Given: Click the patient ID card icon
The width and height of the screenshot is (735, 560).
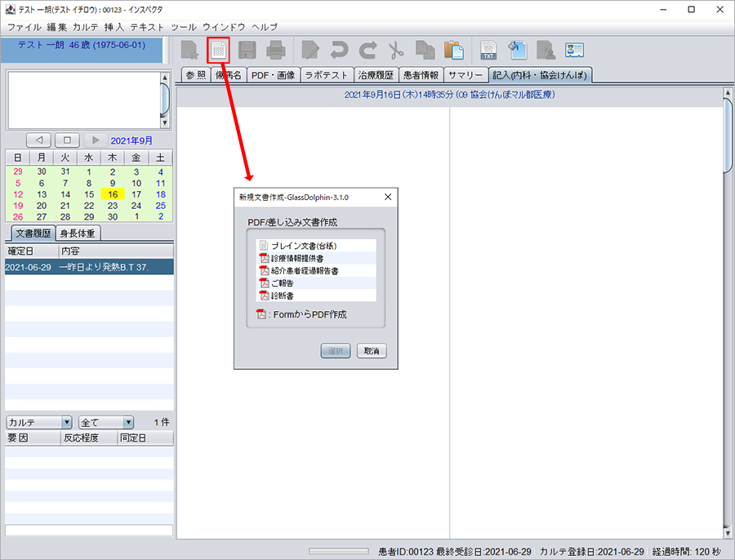Looking at the screenshot, I should pyautogui.click(x=575, y=50).
